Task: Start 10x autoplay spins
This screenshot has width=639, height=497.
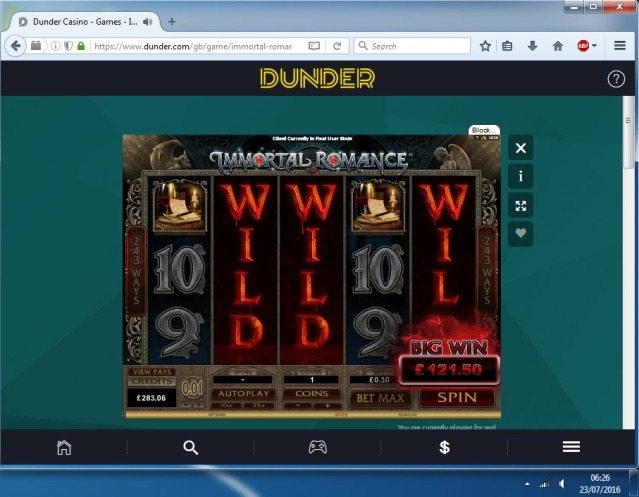Action: pos(226,406)
